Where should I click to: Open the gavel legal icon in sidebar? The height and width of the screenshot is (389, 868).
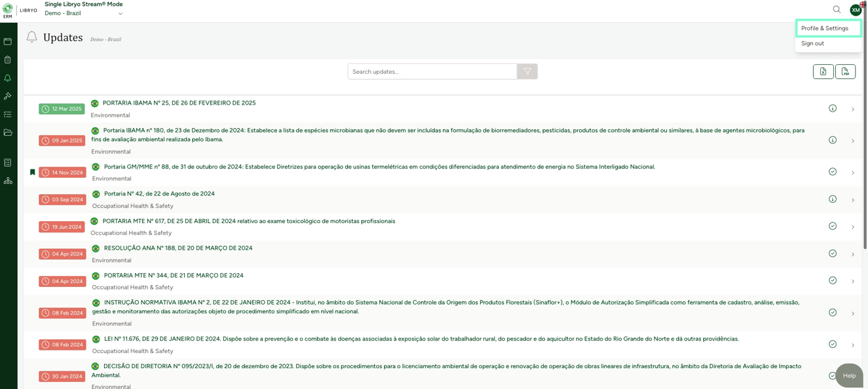click(x=8, y=96)
